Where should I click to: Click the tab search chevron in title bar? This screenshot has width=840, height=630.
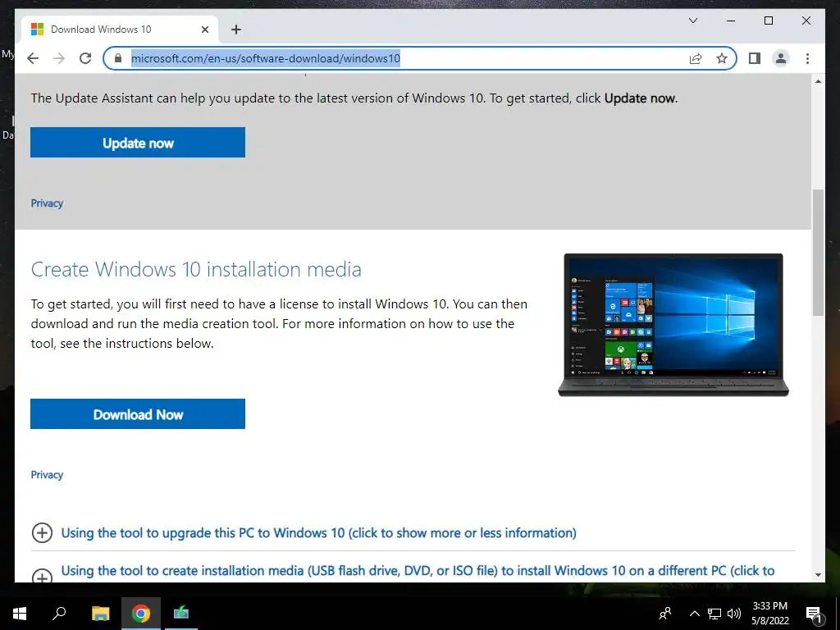tap(692, 21)
